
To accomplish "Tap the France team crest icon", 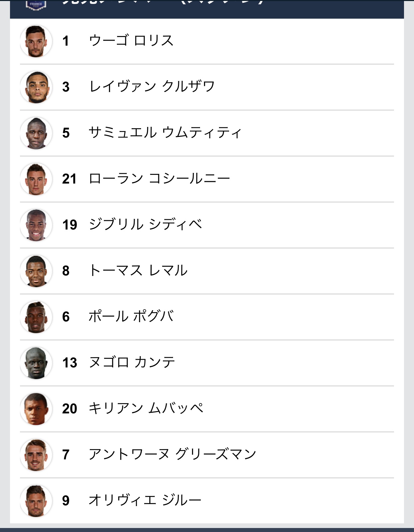I will [36, 5].
